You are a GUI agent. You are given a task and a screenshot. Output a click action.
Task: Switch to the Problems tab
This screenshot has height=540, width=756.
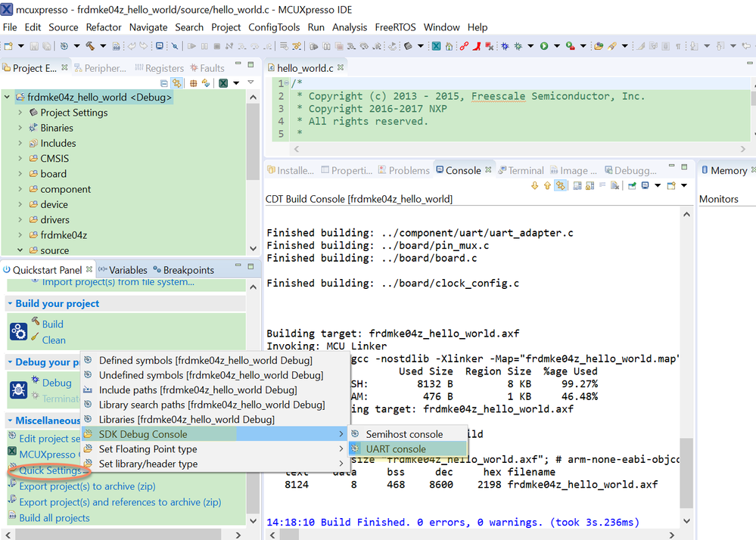[403, 170]
